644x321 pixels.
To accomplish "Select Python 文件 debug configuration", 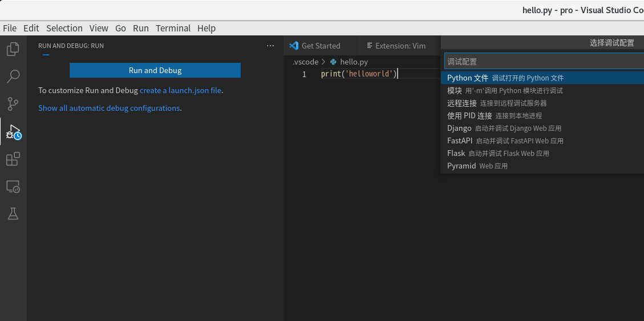I will click(542, 78).
